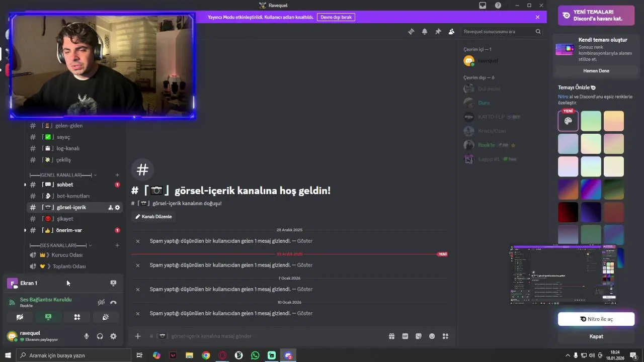
Task: Toggle camera on in voice panel
Action: pos(20,317)
